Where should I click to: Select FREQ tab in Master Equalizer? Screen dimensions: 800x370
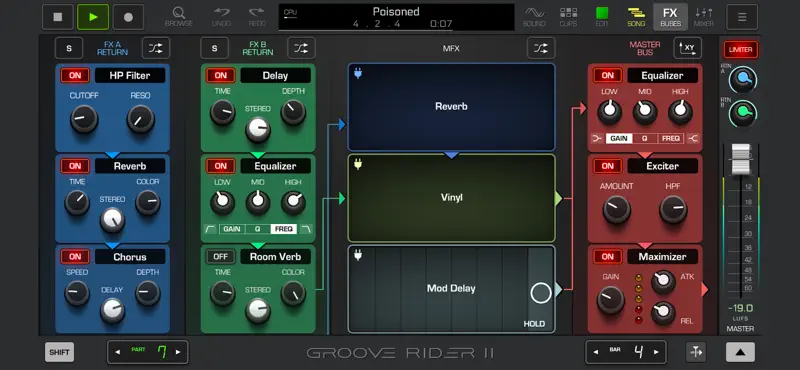[671, 138]
